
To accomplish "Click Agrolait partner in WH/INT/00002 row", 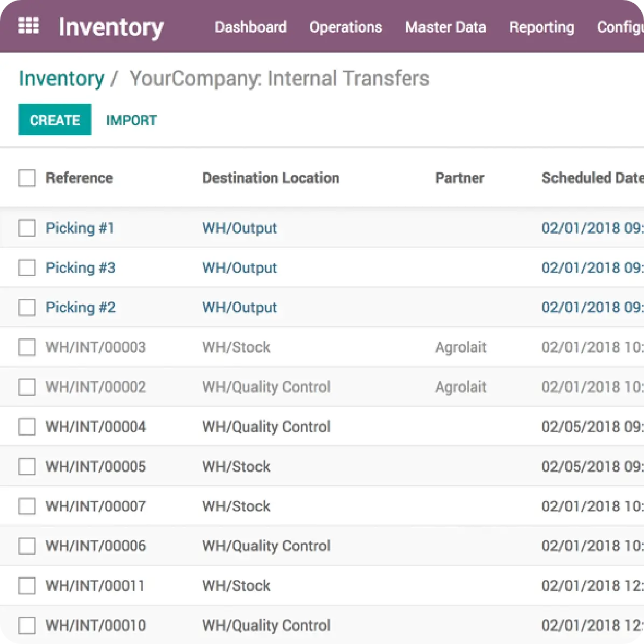I will click(x=460, y=387).
